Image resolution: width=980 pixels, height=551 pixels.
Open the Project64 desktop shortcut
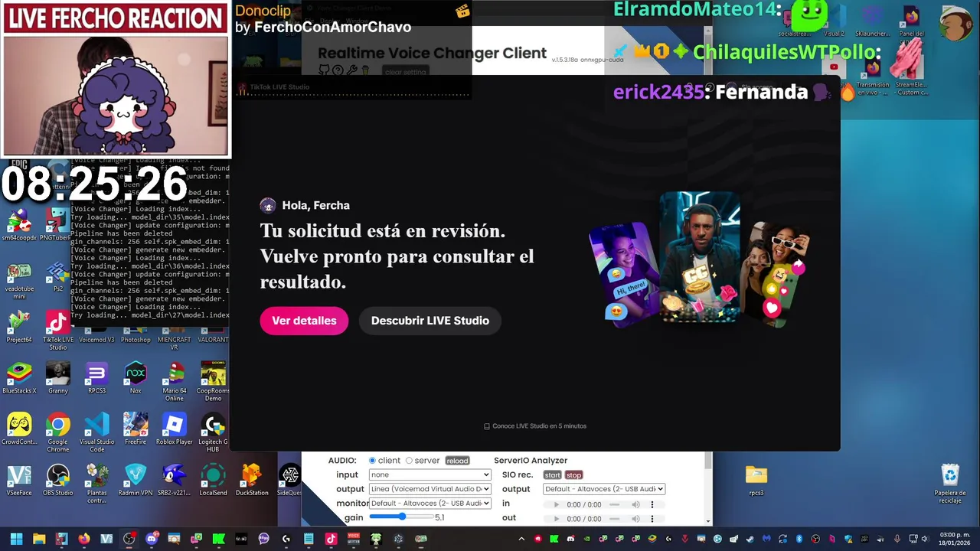point(19,327)
